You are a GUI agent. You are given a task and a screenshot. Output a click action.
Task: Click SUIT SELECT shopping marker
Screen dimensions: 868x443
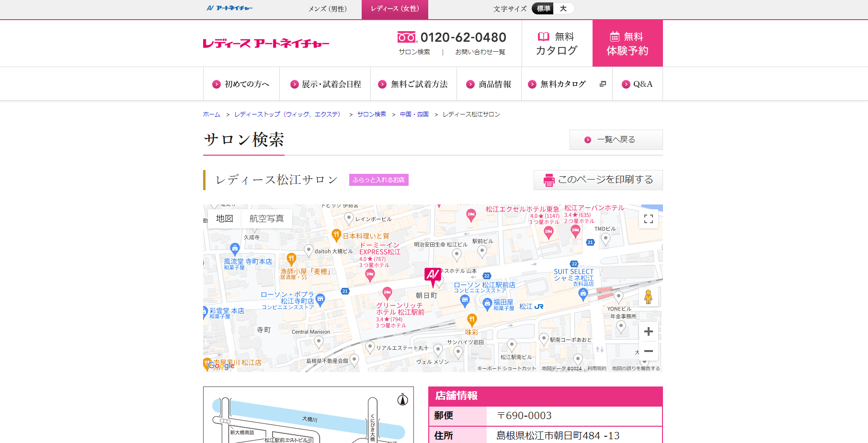[x=583, y=294]
